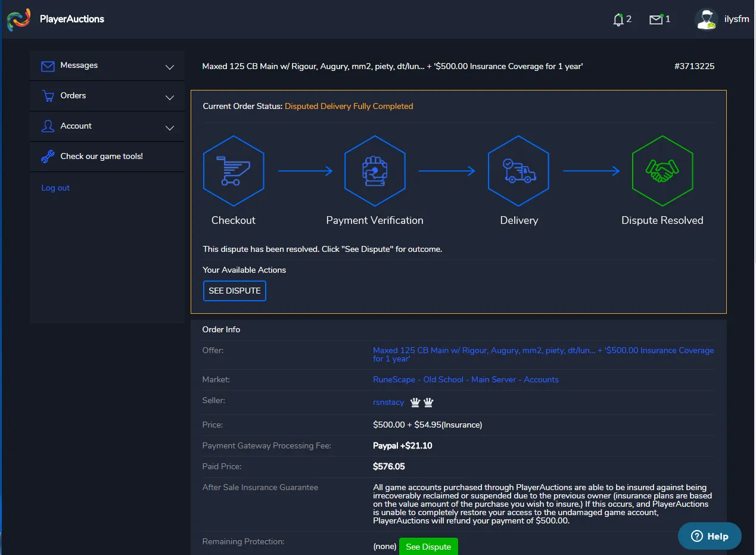Click the second crown badge beside rsnstacy
The width and height of the screenshot is (756, 555).
(x=428, y=403)
